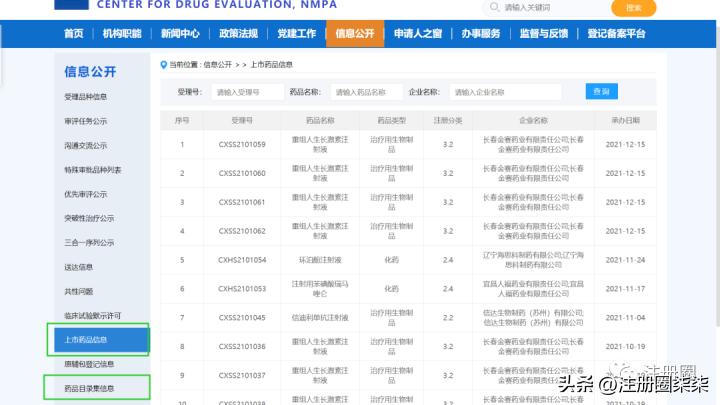Click acceptance number CXSS2101045
720x405 pixels.
pos(242,318)
